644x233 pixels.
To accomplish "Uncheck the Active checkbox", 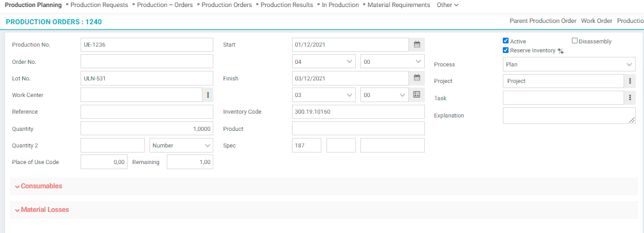I will pyautogui.click(x=505, y=41).
